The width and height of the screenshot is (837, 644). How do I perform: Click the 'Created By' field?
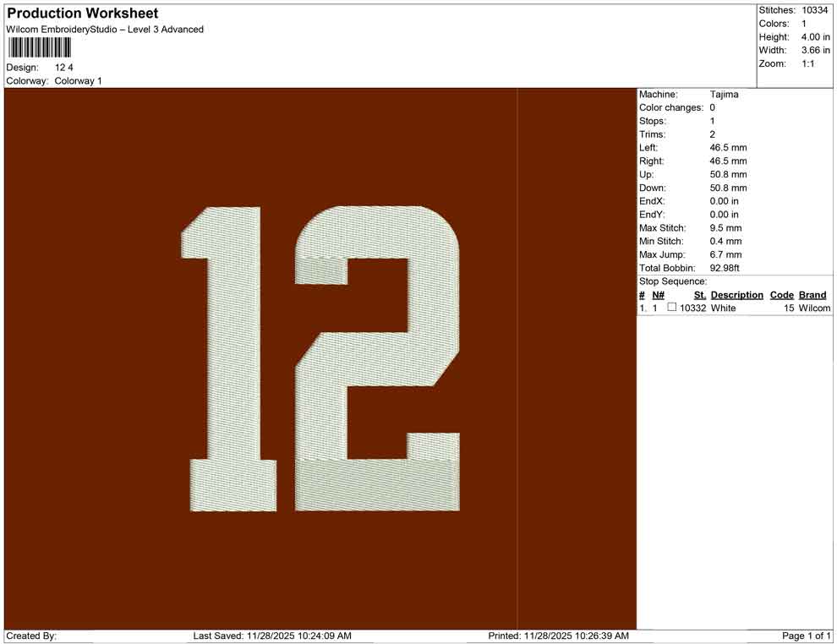pos(30,635)
